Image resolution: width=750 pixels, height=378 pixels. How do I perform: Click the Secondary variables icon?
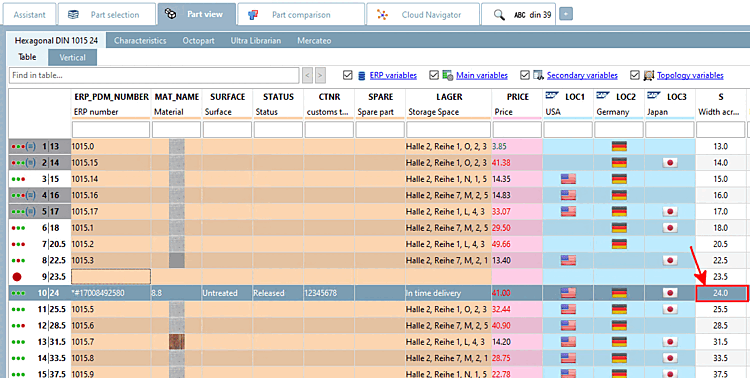point(539,75)
